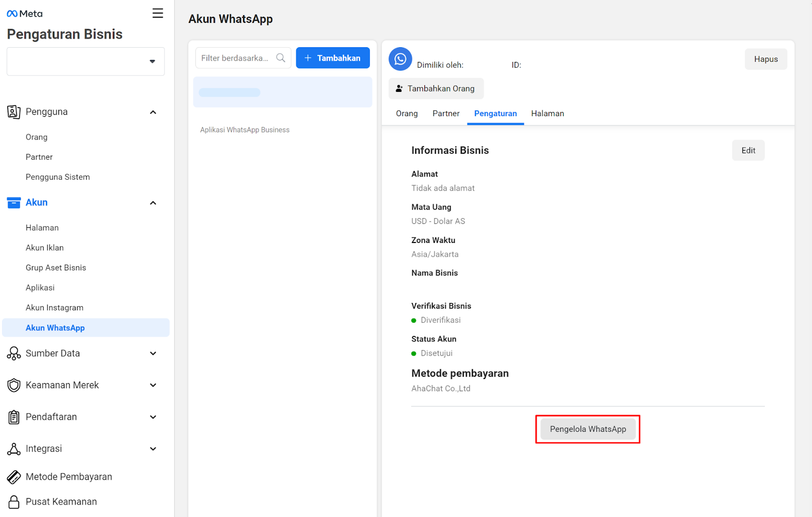Click the Metode Pembayaran card icon
Viewport: 812px width, 517px height.
pyautogui.click(x=14, y=477)
